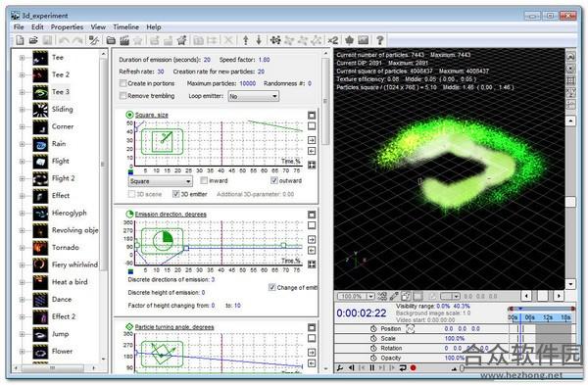Screen dimensions: 588x385
Task: Open the View menu
Action: [x=98, y=27]
